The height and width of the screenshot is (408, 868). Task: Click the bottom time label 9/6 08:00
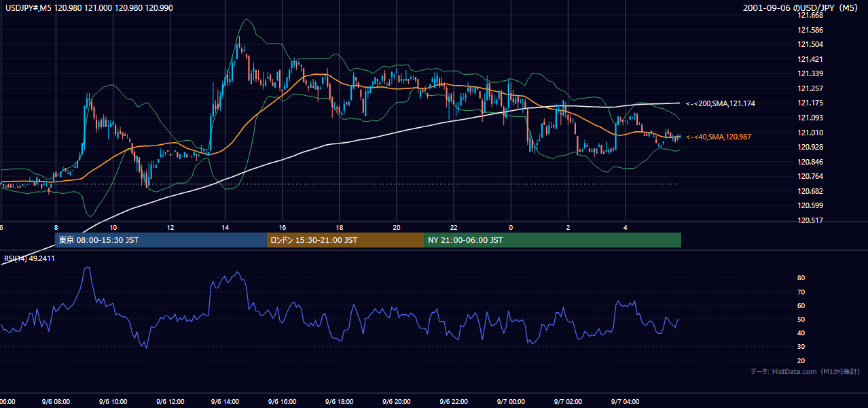pyautogui.click(x=56, y=402)
